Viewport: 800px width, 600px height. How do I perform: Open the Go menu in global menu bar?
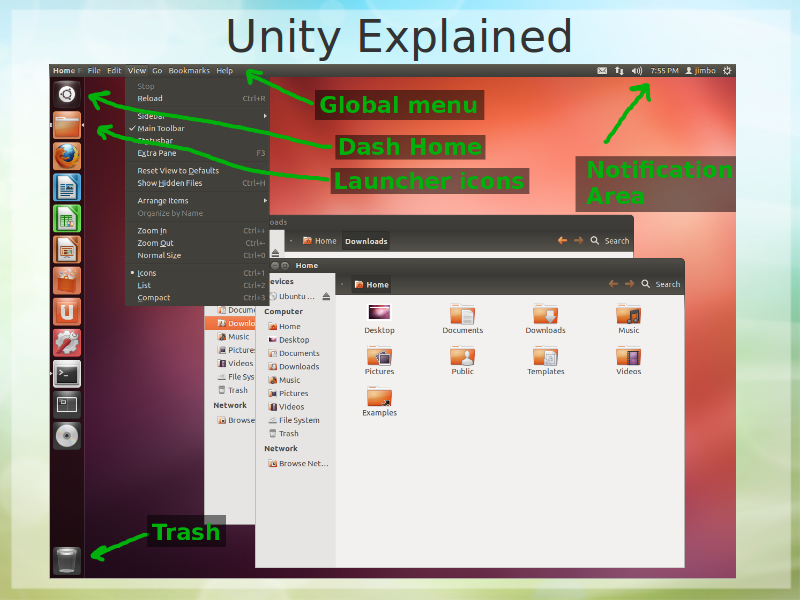pyautogui.click(x=157, y=71)
